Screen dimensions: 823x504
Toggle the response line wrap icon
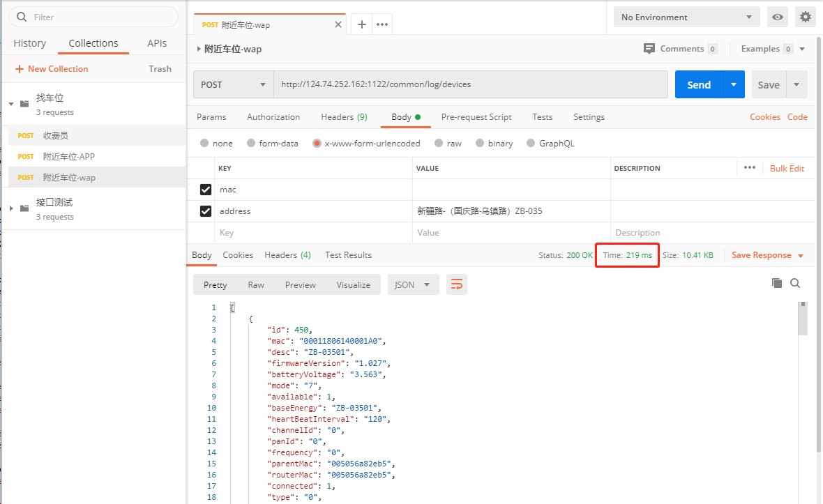click(x=457, y=284)
